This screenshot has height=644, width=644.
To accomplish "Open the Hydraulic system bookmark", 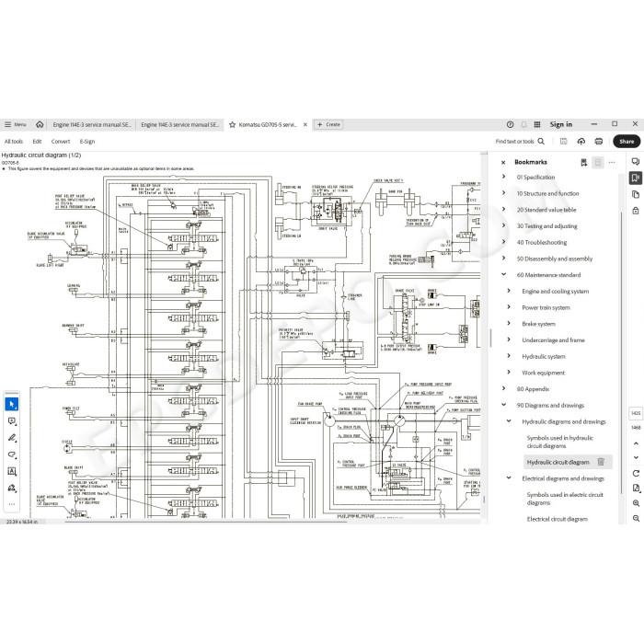I will coord(544,357).
